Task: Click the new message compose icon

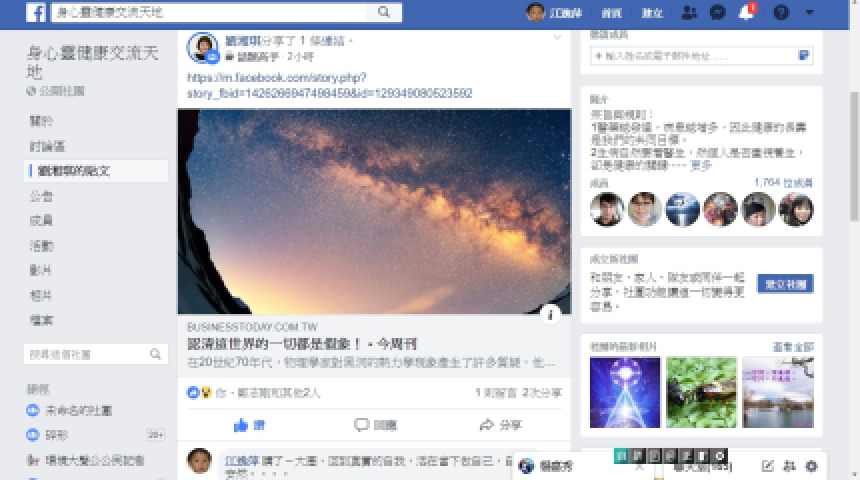Action: click(x=767, y=466)
